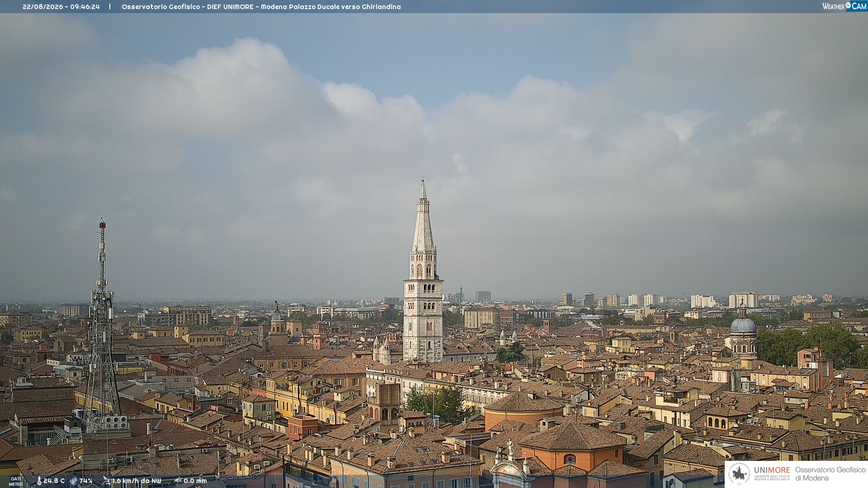
Task: Select the 0.0 mm rainfall reading
Action: click(x=195, y=481)
